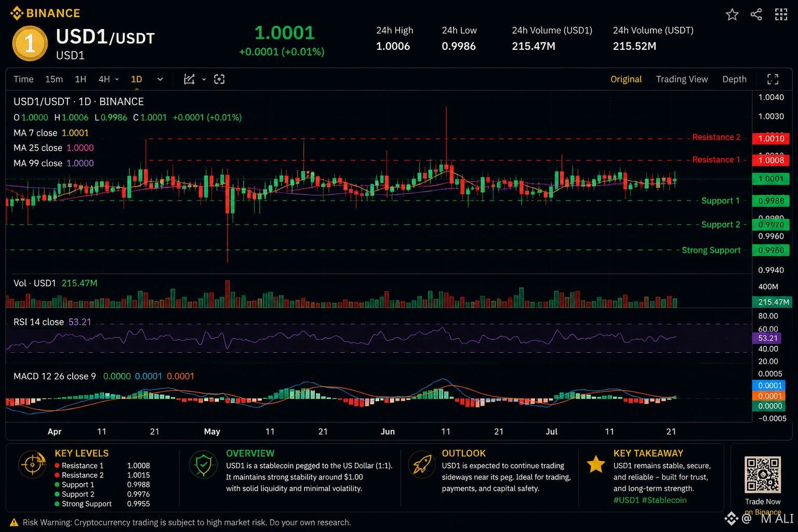This screenshot has height=532, width=798.
Task: Open the Depth chart tab
Action: (x=734, y=79)
